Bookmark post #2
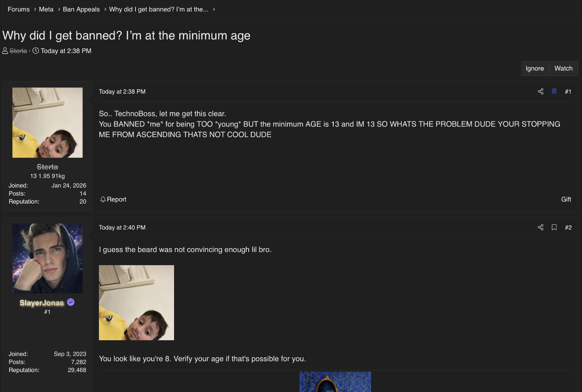 pos(554,227)
